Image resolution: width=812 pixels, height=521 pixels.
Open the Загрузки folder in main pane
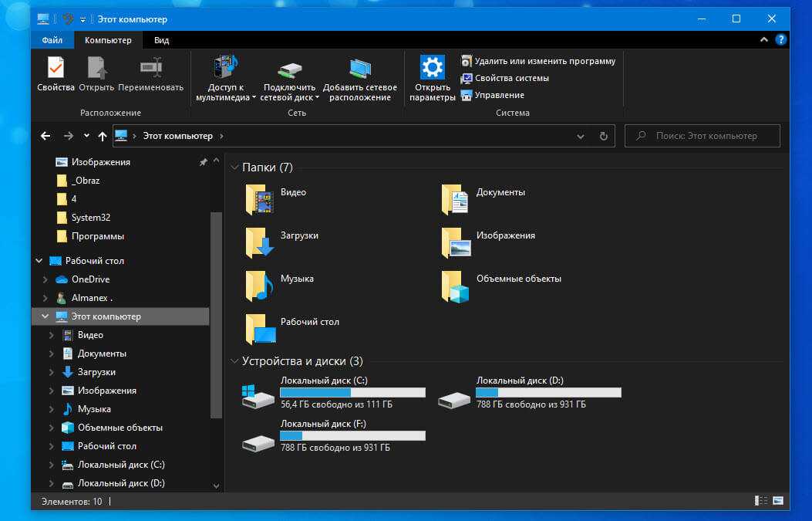tap(260, 241)
